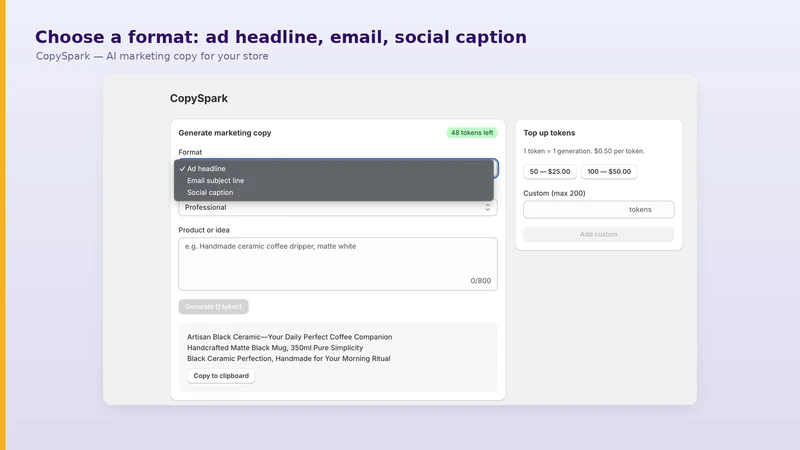Focus the custom tokens amount field
The width and height of the screenshot is (800, 450).
click(598, 210)
